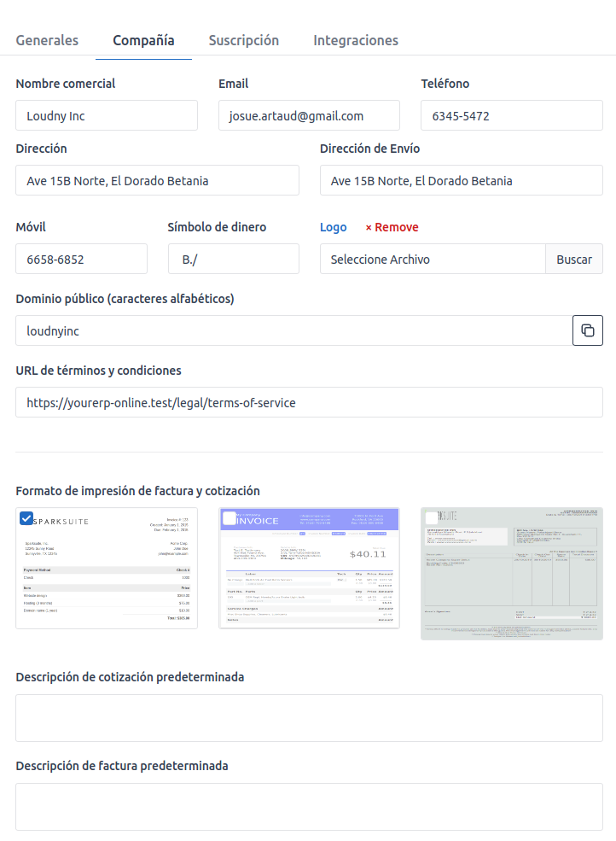Edit the Símbolo de dinero field

pyautogui.click(x=233, y=259)
